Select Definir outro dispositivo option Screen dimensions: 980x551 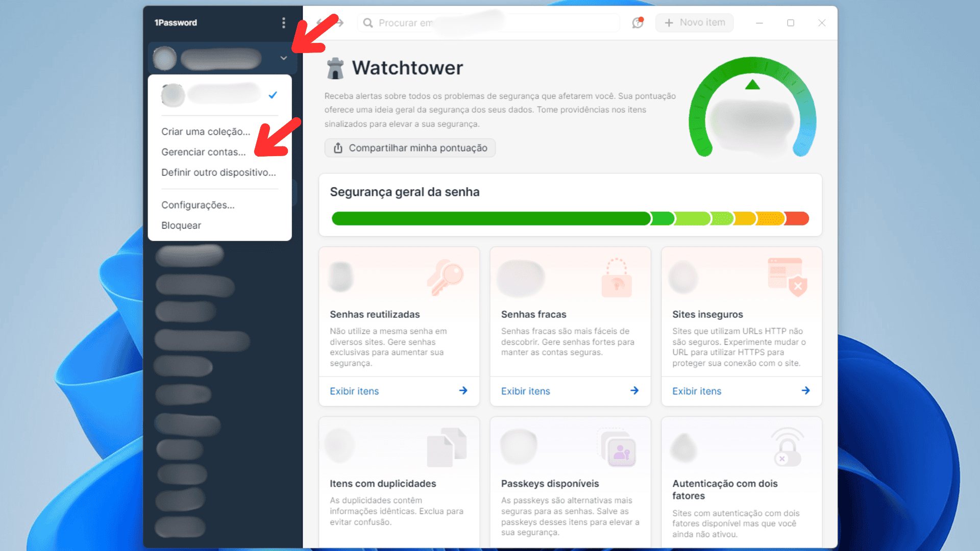point(218,172)
